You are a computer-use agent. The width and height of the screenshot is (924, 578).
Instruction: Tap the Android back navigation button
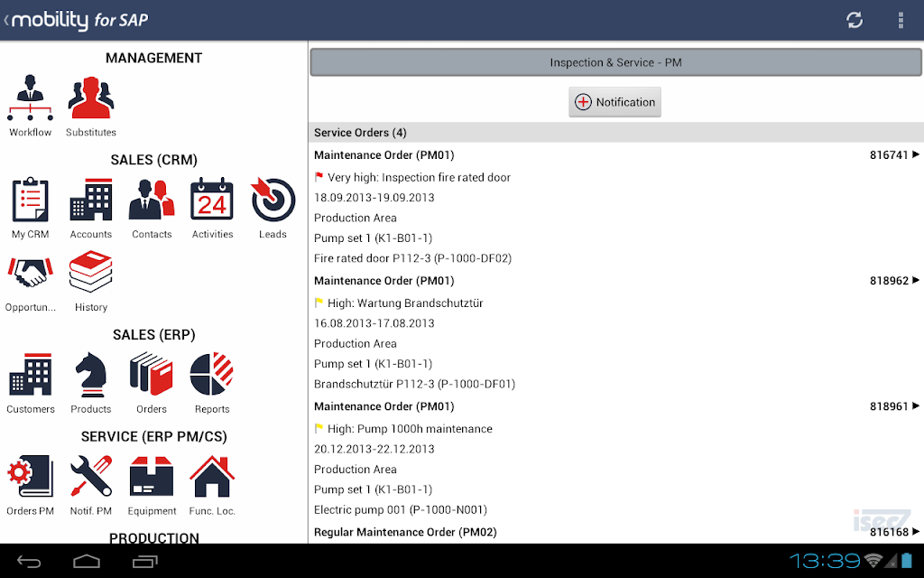pos(28,562)
